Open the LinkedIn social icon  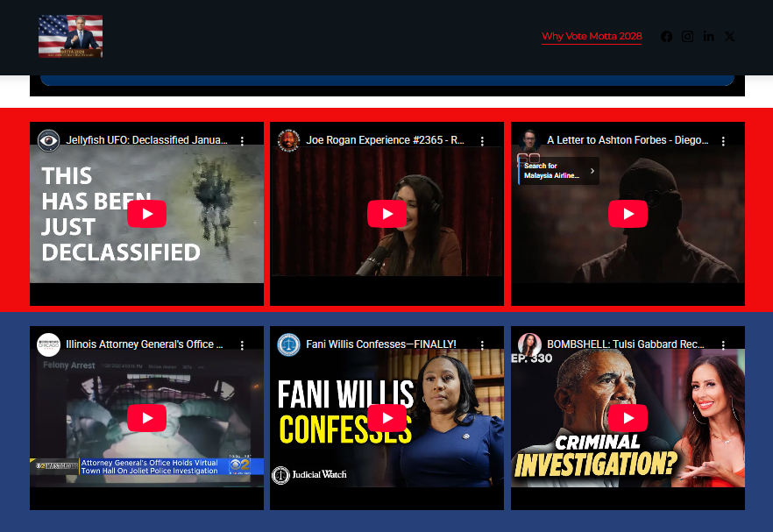point(708,37)
